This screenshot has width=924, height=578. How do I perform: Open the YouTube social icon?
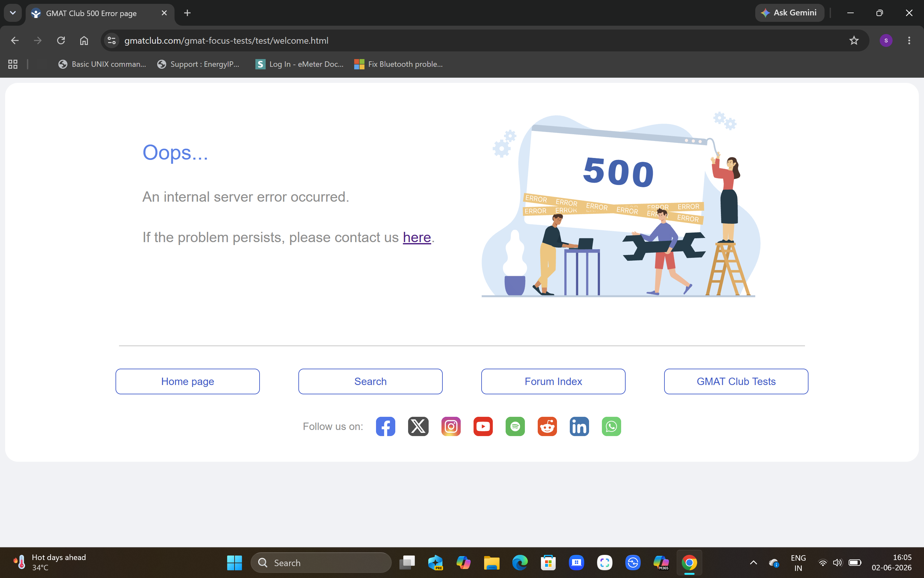point(483,426)
